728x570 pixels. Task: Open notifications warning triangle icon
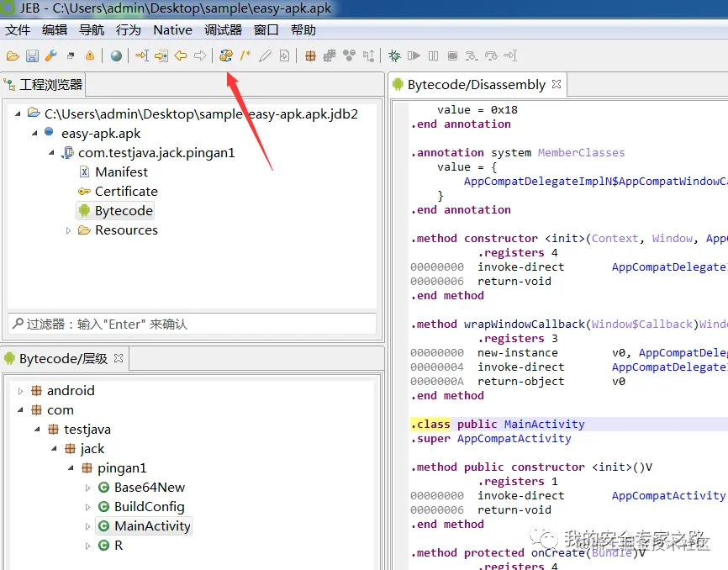[90, 56]
